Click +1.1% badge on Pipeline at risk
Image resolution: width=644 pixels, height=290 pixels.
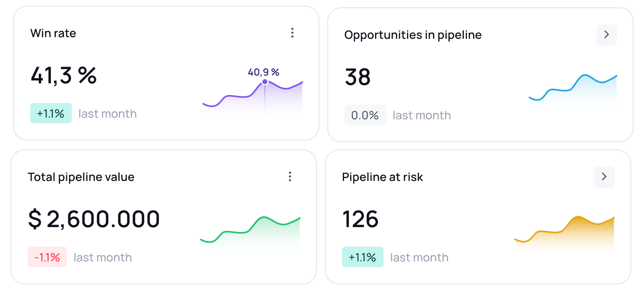coord(362,257)
